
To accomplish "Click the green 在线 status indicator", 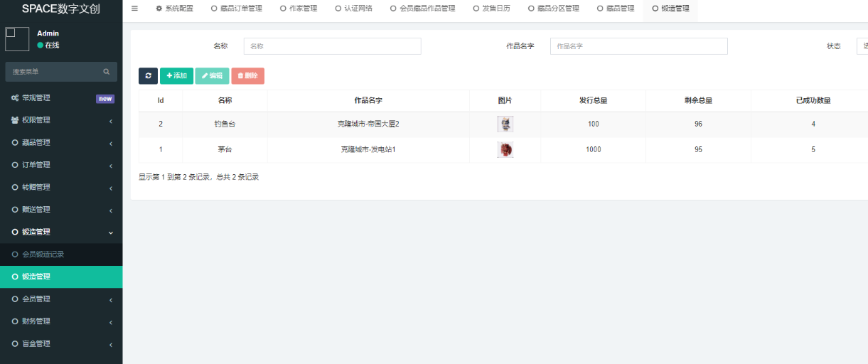I will pyautogui.click(x=48, y=45).
